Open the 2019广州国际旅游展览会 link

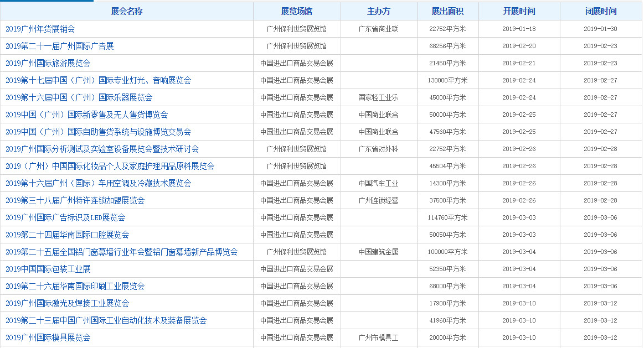point(48,63)
